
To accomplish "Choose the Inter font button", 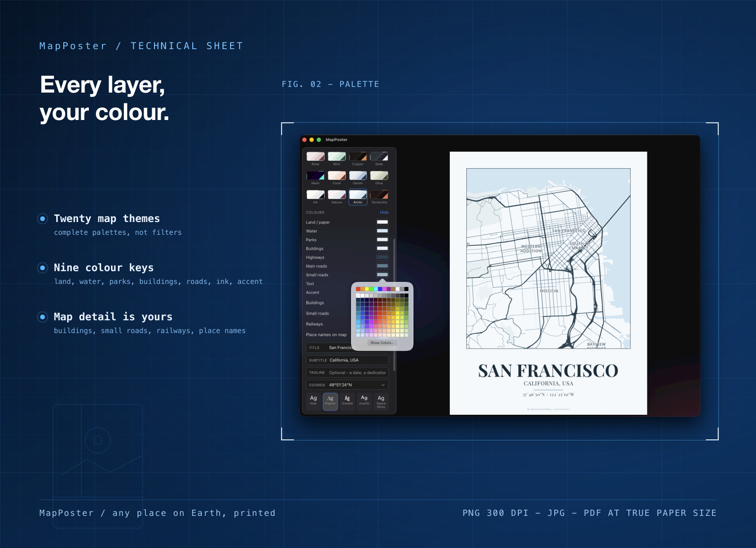I will (x=313, y=402).
